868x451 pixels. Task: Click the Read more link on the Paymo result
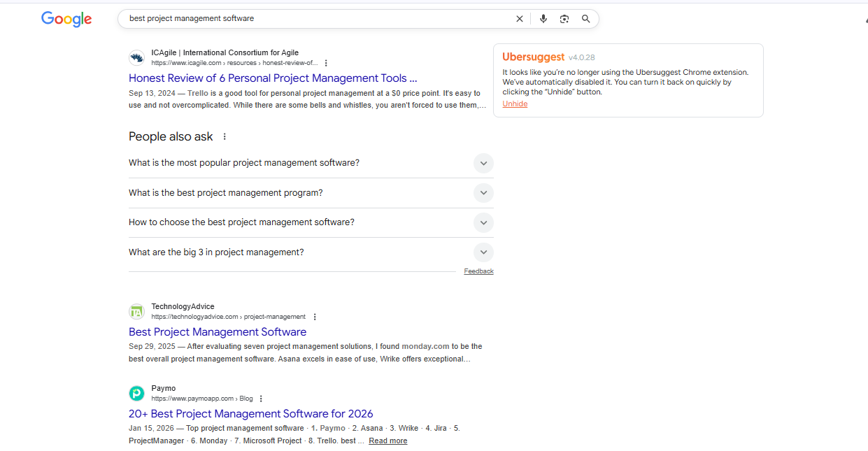387,441
